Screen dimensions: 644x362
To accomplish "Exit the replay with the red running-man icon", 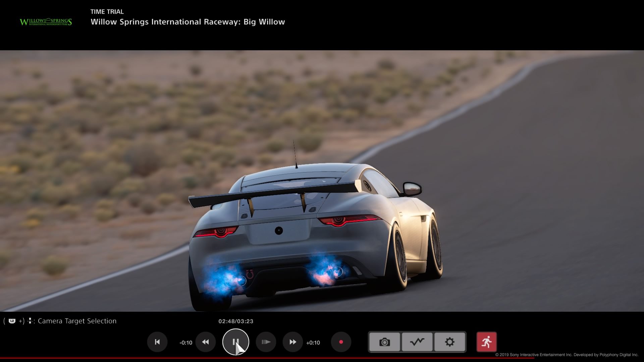I will (x=486, y=342).
